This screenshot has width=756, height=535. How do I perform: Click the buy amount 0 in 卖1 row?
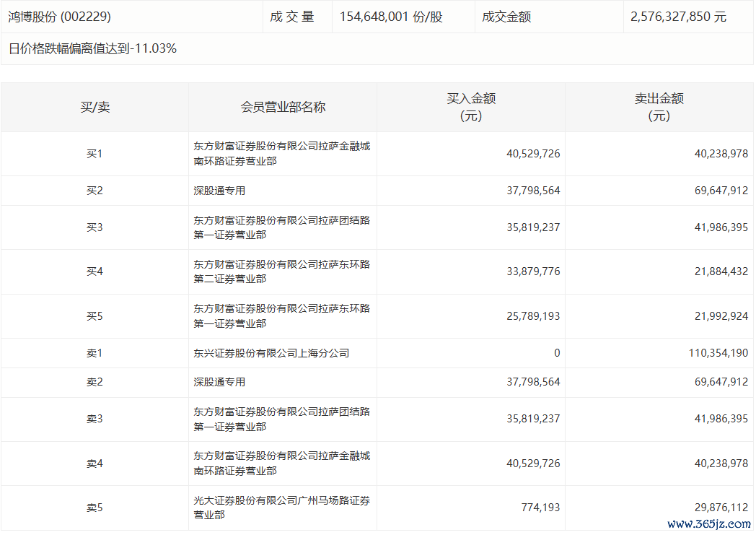pyautogui.click(x=557, y=353)
